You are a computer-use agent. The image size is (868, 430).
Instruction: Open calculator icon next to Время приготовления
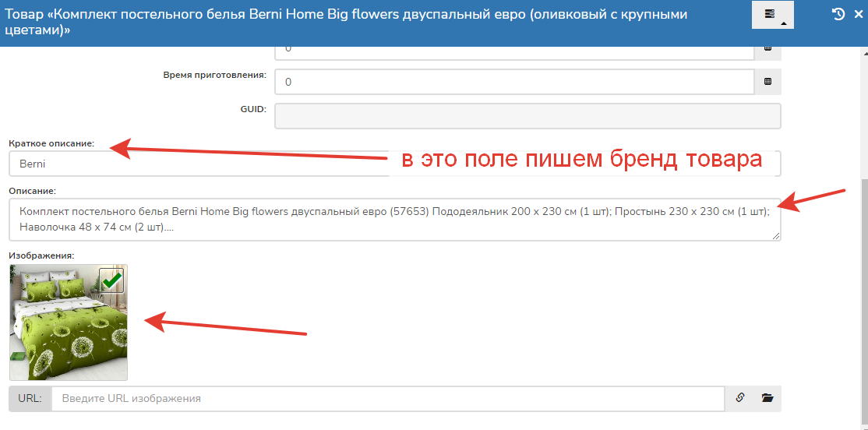[x=767, y=82]
